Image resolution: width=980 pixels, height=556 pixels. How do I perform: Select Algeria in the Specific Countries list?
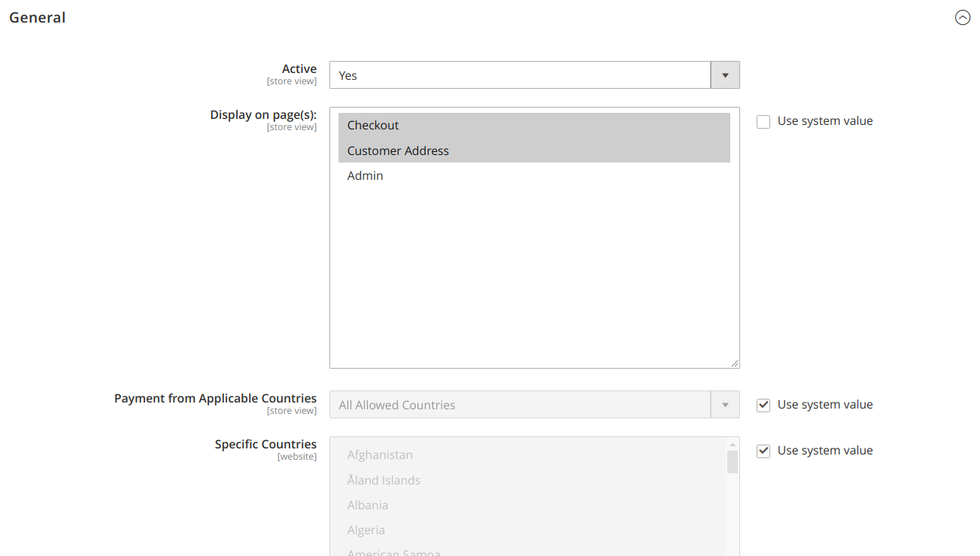(x=366, y=530)
